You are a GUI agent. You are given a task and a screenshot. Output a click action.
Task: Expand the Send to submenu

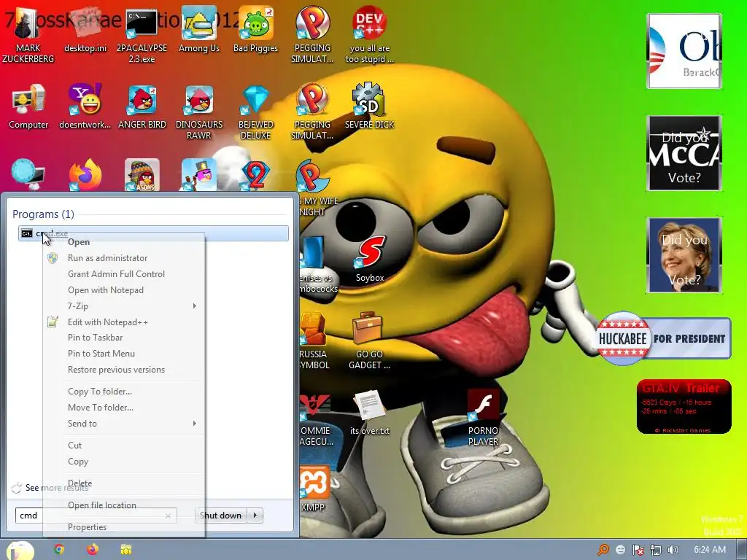click(124, 424)
